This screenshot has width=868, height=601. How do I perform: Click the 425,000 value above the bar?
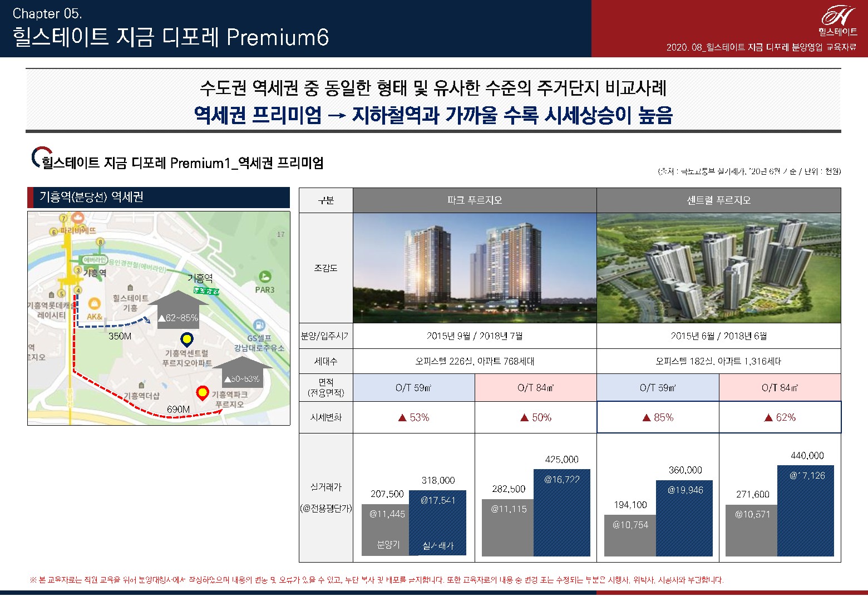click(x=562, y=459)
